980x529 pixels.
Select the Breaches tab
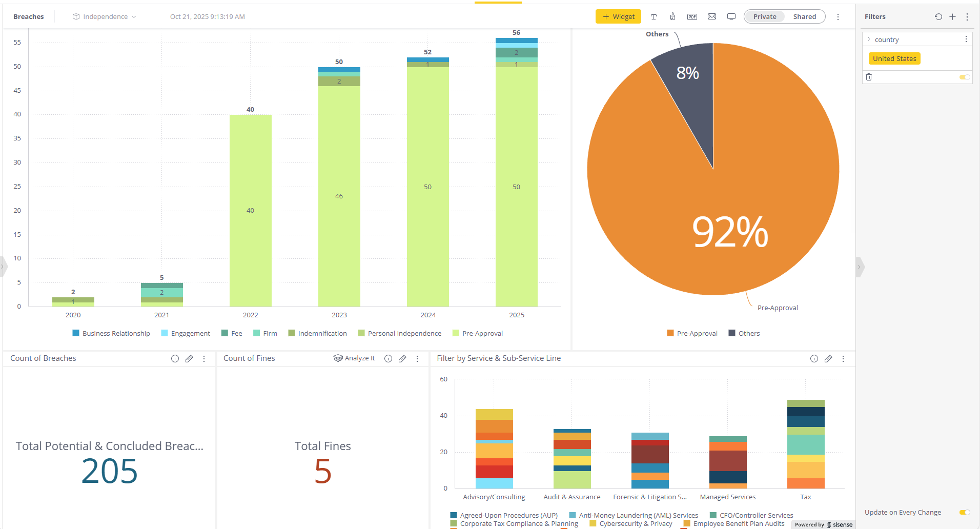[x=28, y=16]
